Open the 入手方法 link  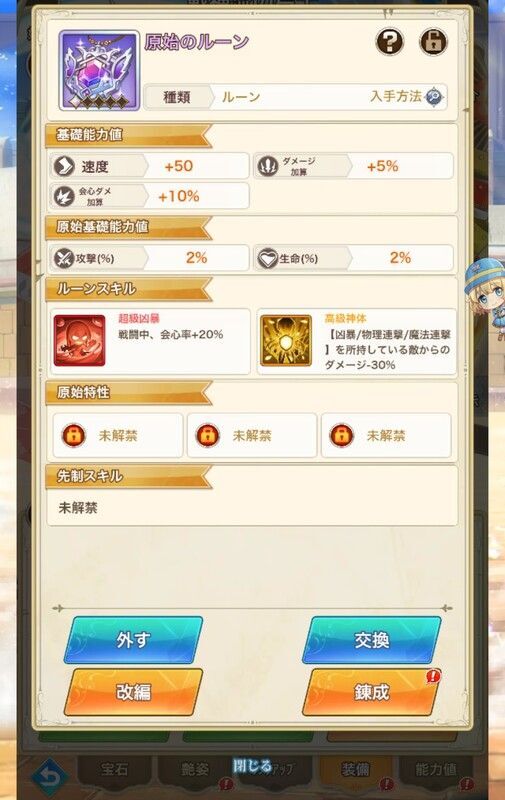click(396, 96)
